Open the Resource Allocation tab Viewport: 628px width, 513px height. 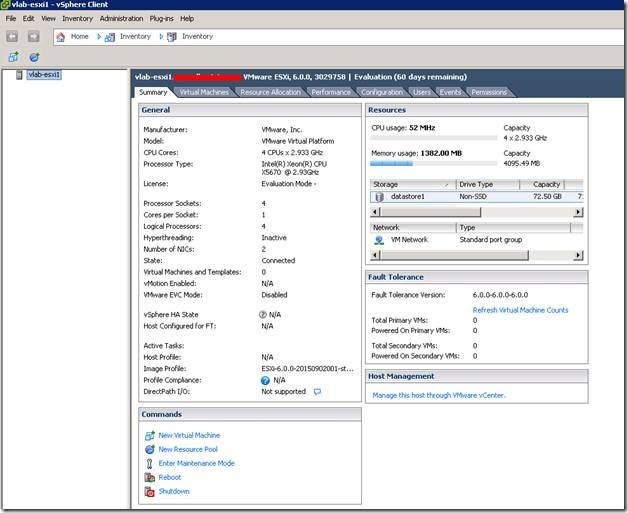coord(270,92)
